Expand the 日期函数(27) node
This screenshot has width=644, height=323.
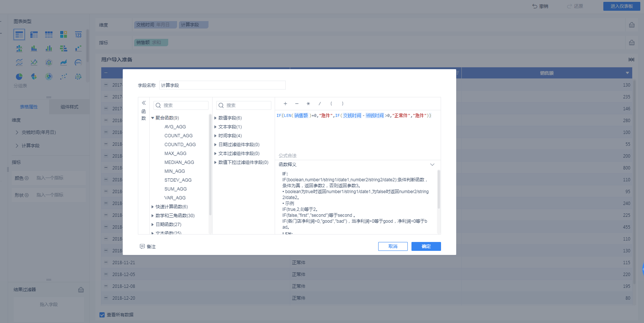coord(153,225)
